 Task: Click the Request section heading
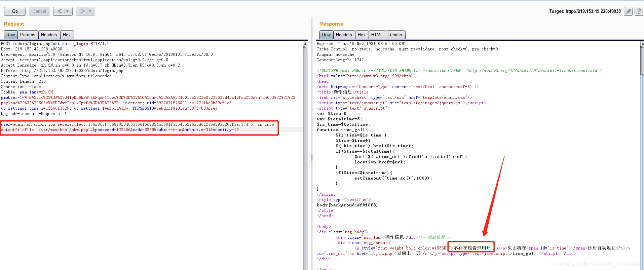point(14,24)
